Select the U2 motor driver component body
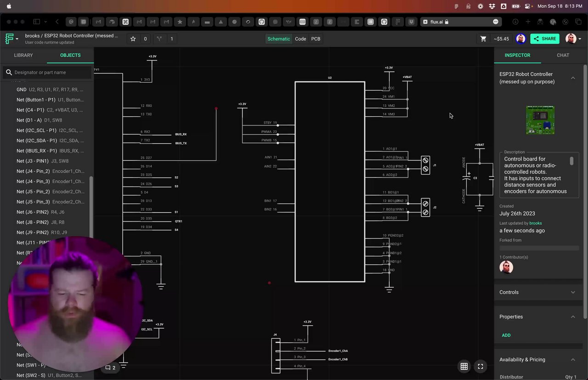The image size is (588, 380). (x=330, y=181)
